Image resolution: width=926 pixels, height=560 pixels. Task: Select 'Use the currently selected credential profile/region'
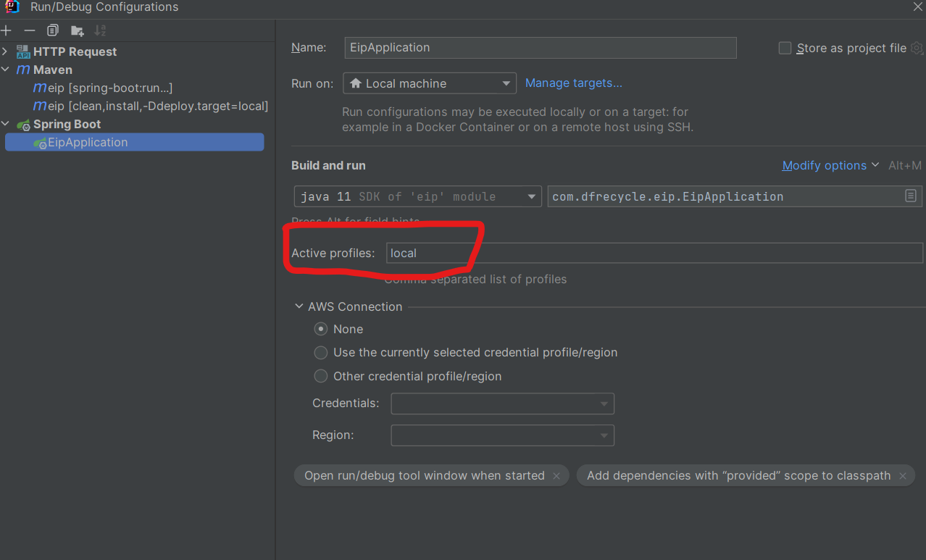coord(321,353)
